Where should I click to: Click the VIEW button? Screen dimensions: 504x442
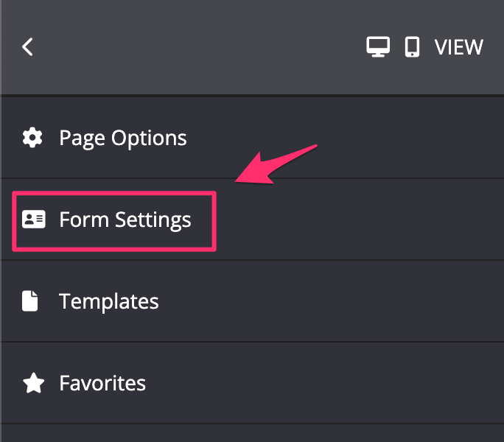point(458,47)
